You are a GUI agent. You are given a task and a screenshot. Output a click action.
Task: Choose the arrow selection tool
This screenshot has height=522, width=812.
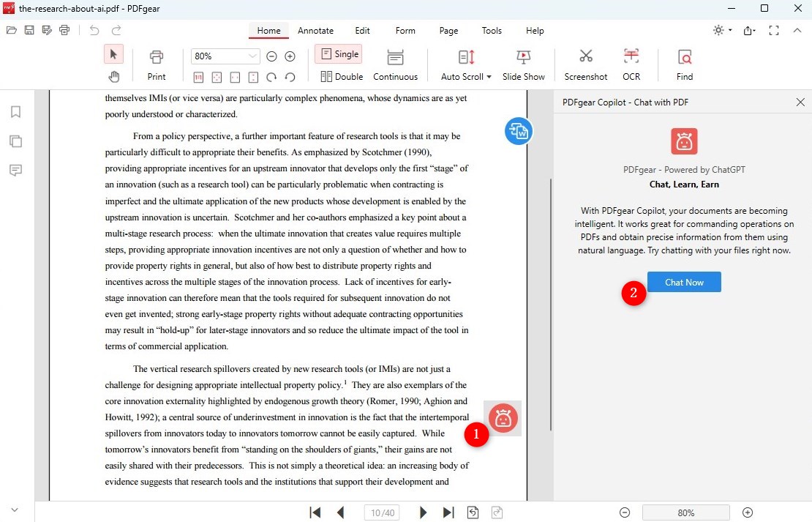[114, 54]
